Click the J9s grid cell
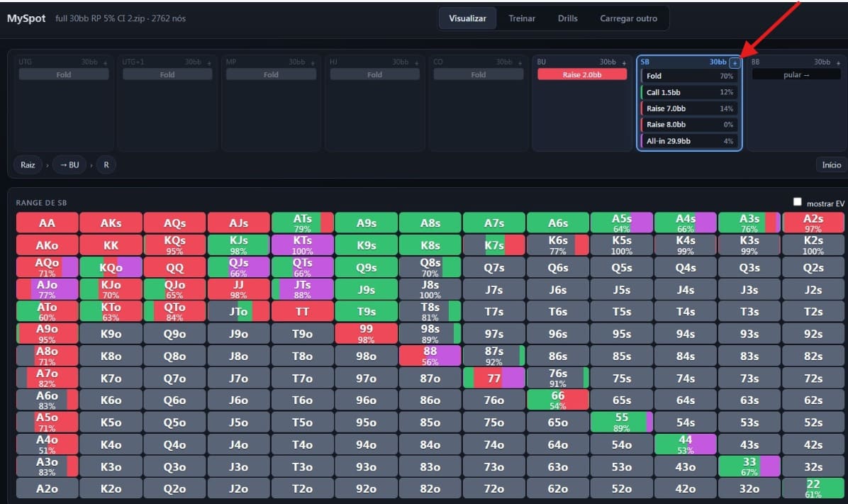This screenshot has width=848, height=504. [x=366, y=289]
